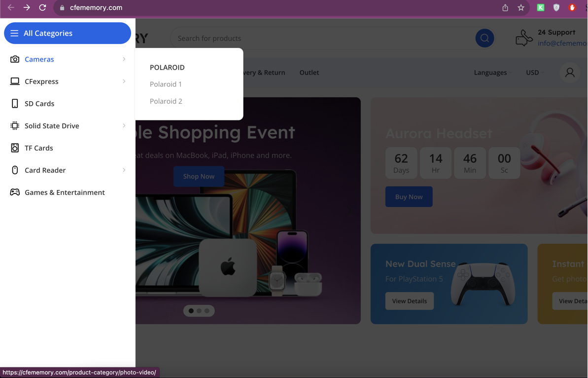588x378 pixels.
Task: Click the blue search magnifier button
Action: 484,38
